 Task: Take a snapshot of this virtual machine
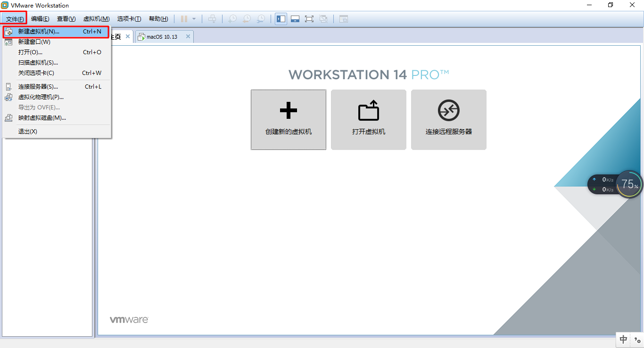click(232, 19)
